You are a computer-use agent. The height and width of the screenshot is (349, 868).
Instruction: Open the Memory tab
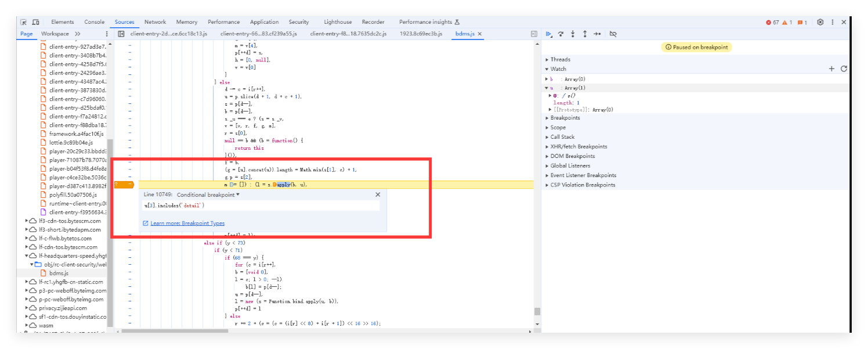(x=187, y=22)
